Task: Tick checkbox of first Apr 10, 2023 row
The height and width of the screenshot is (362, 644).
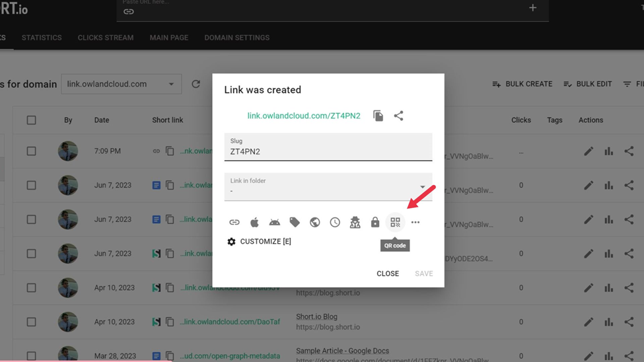Action: click(31, 287)
